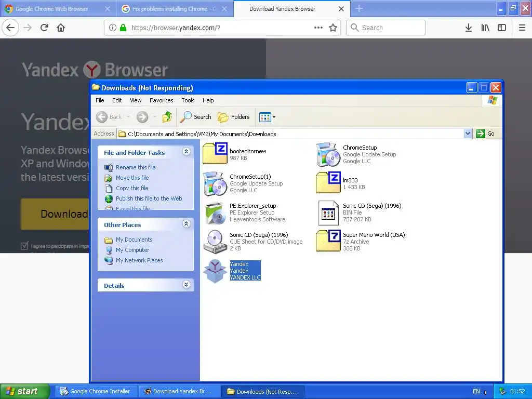The height and width of the screenshot is (399, 532).
Task: Go to My Network Places link
Action: coord(139,260)
